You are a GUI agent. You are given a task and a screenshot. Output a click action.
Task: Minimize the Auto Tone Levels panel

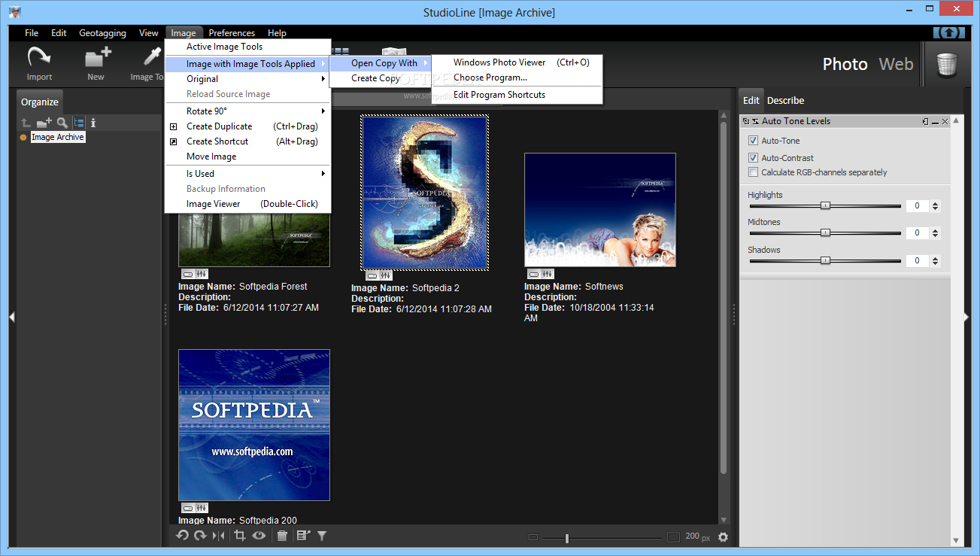coord(936,123)
